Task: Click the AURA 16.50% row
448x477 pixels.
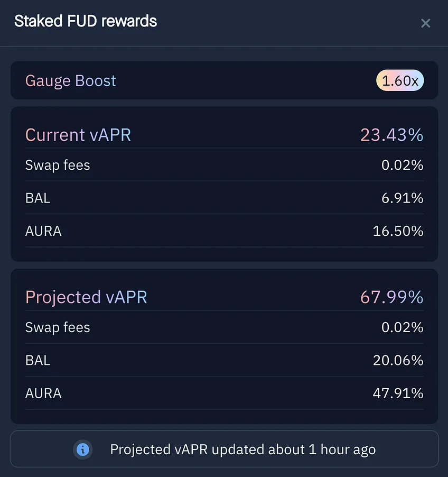Action: point(225,231)
